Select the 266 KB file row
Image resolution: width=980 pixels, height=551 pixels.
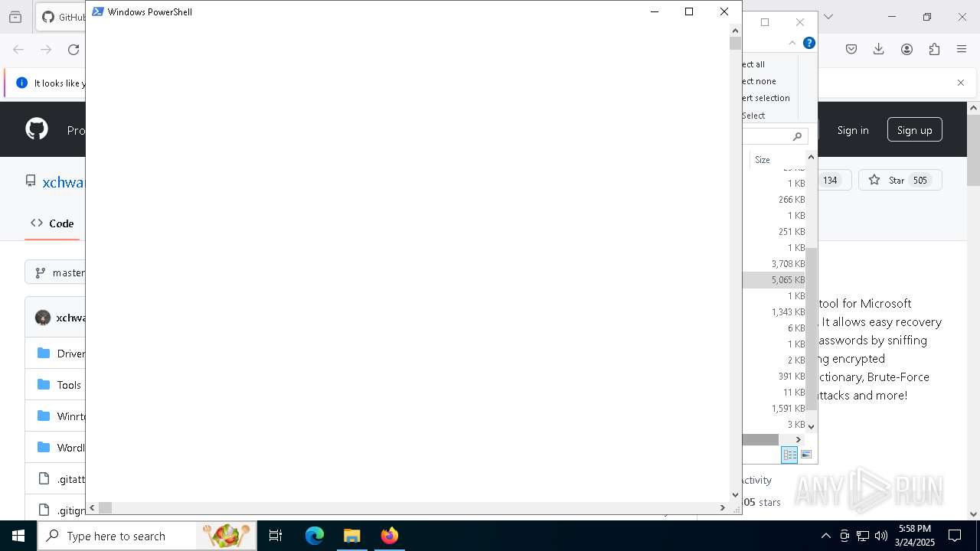point(774,200)
